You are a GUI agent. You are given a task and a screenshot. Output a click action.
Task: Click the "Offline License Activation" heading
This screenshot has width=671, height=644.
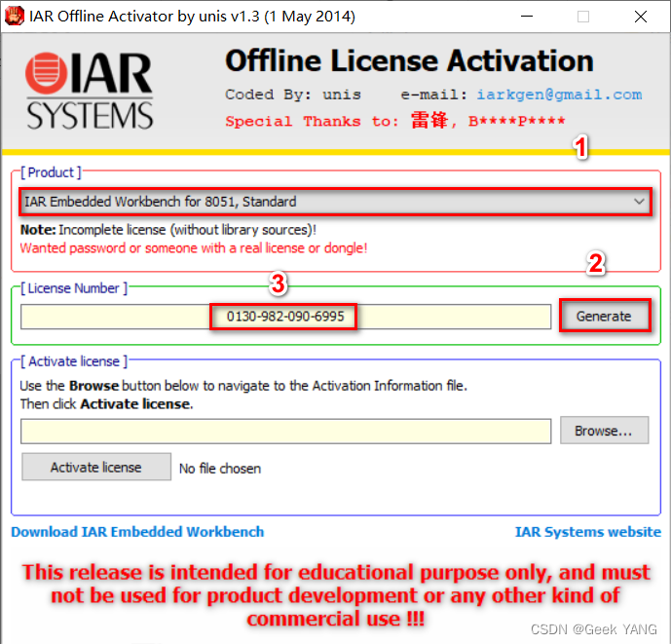pyautogui.click(x=410, y=60)
